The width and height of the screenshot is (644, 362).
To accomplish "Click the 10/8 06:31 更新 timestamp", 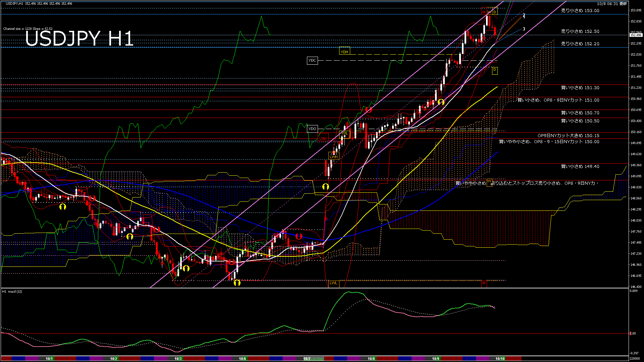I will click(612, 4).
